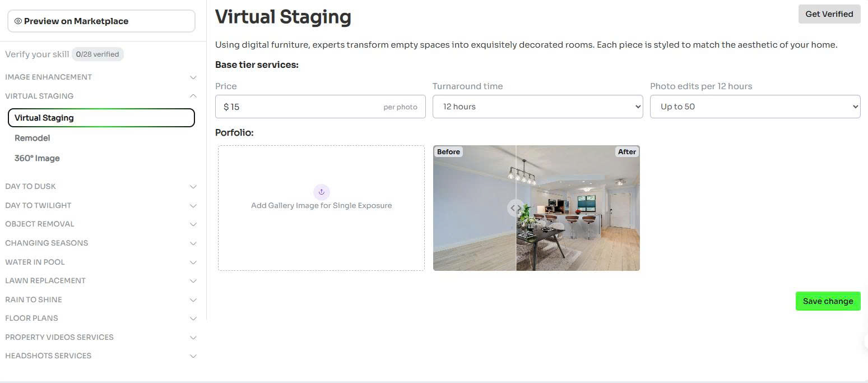Select the 360° Image sidebar item

tap(37, 158)
